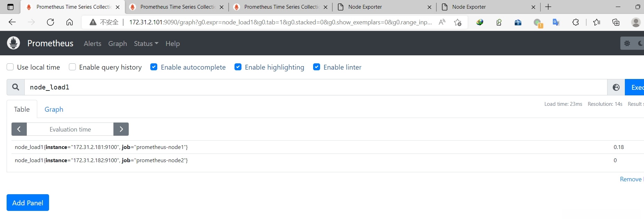The width and height of the screenshot is (644, 221).
Task: Enable the Use local time checkbox
Action: pos(10,67)
